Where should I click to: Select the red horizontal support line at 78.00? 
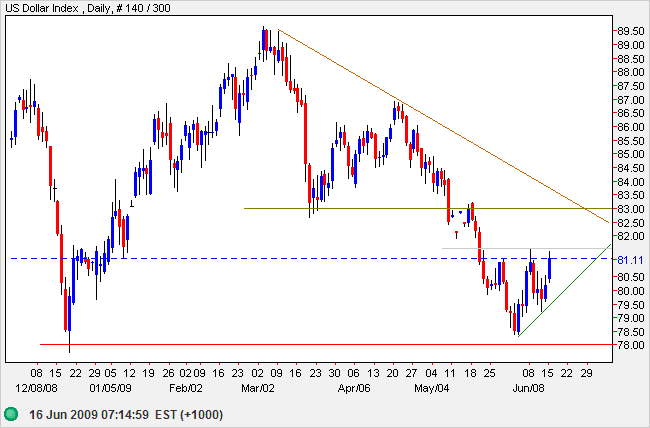[x=326, y=344]
